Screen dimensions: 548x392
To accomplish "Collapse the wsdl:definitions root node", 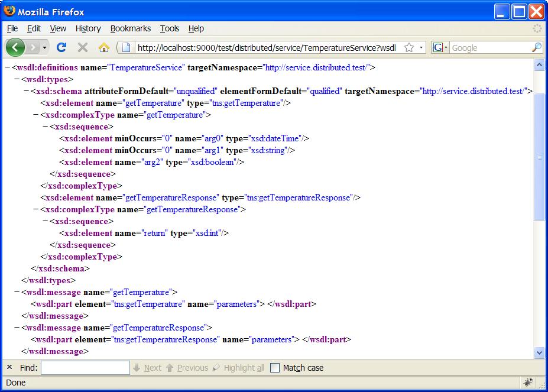I will click(7, 67).
